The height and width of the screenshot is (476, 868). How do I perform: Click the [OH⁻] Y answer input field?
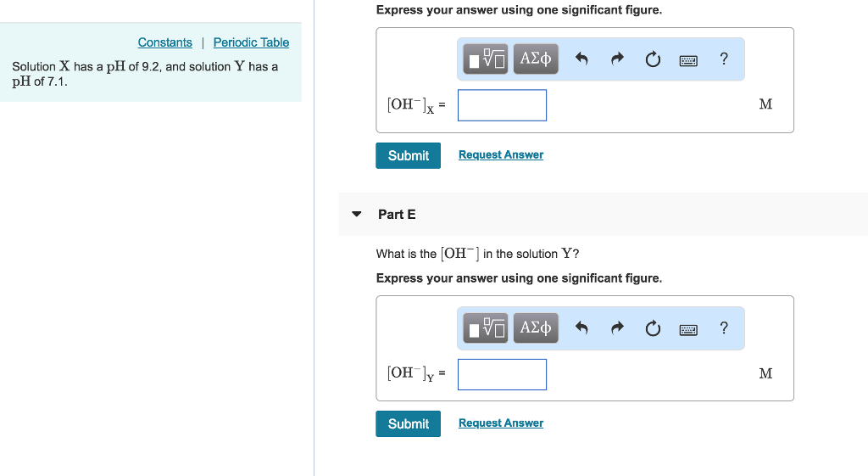pos(502,374)
